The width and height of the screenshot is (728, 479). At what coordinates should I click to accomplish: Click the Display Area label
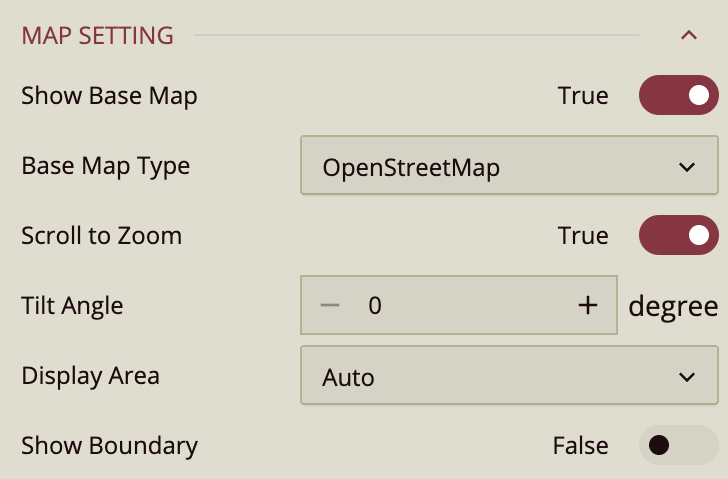pyautogui.click(x=90, y=376)
